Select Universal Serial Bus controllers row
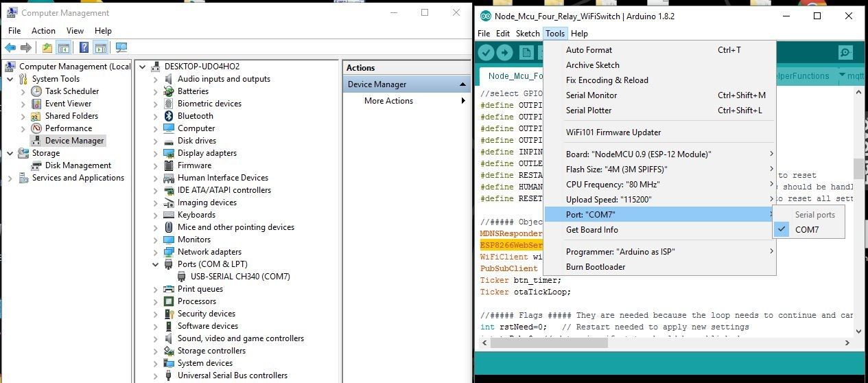Screen dimensions: 868x383 click(x=233, y=375)
